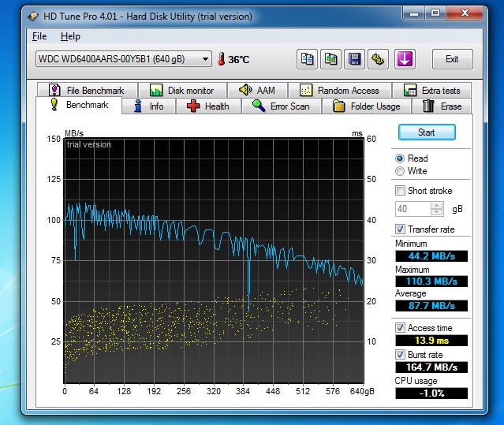Image resolution: width=504 pixels, height=425 pixels.
Task: Click the AAM speaker icon
Action: (x=245, y=90)
